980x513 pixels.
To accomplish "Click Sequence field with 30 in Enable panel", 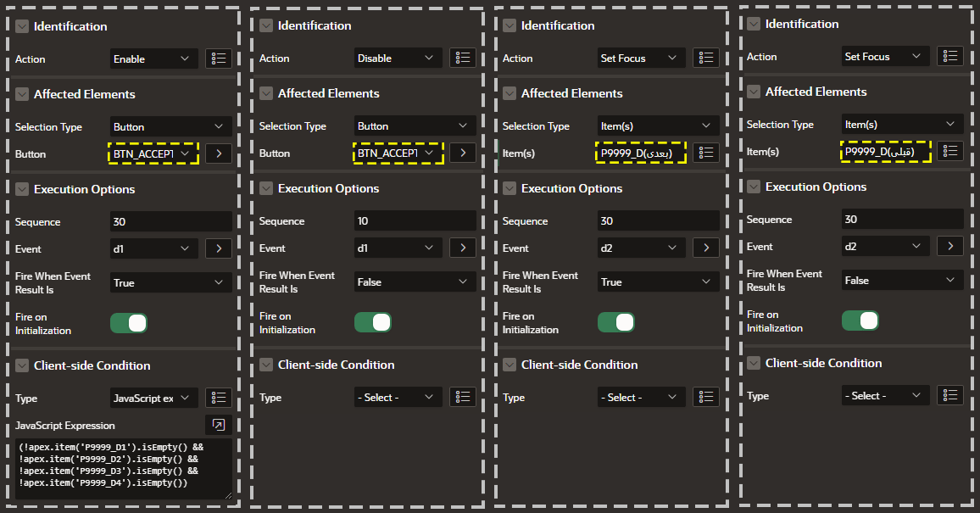I will click(x=170, y=222).
